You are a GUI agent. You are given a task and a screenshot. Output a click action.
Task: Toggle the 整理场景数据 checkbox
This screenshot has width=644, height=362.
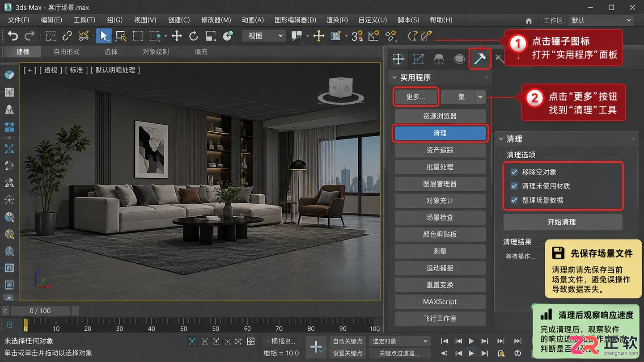[x=514, y=200]
